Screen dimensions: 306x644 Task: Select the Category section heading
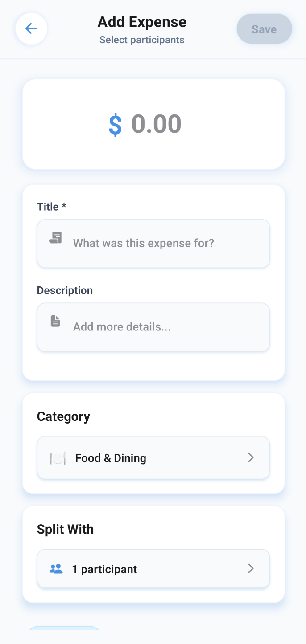coord(63,416)
